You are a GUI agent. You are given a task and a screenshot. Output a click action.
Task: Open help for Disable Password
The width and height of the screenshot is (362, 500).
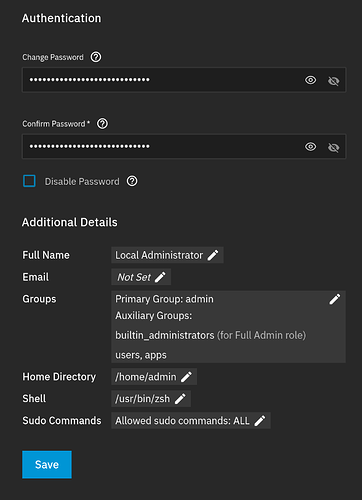pyautogui.click(x=132, y=181)
